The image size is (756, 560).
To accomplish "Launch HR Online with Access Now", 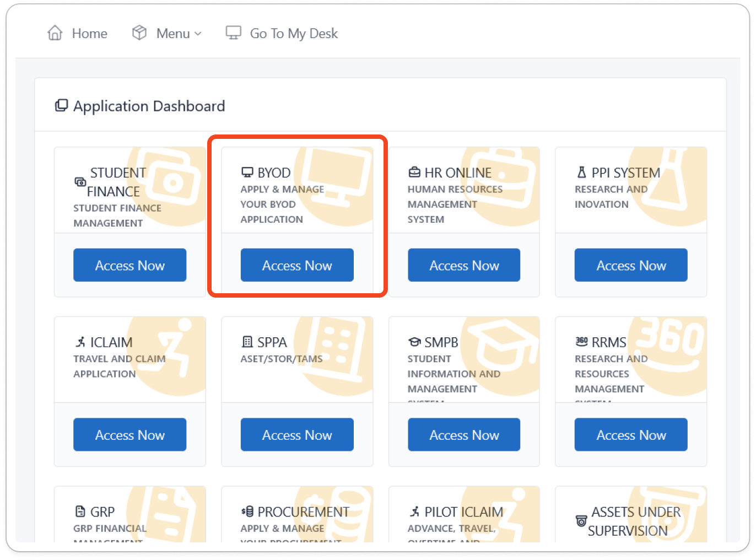I will pyautogui.click(x=464, y=265).
